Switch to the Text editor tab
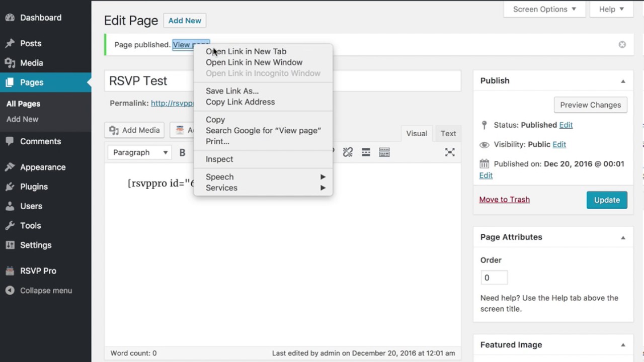This screenshot has height=362, width=644. [x=448, y=133]
